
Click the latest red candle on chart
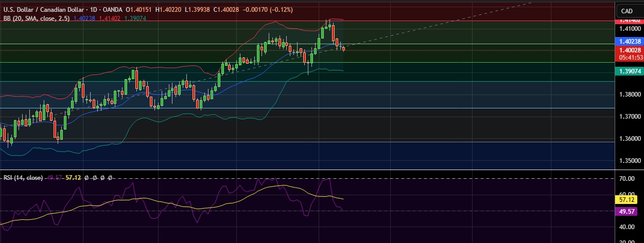pos(343,49)
